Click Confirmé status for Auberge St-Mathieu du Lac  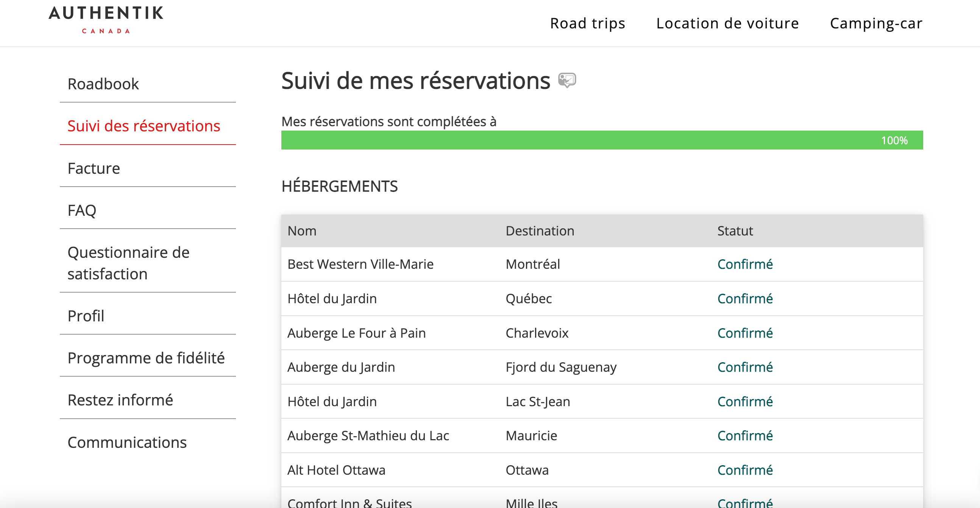click(x=745, y=436)
